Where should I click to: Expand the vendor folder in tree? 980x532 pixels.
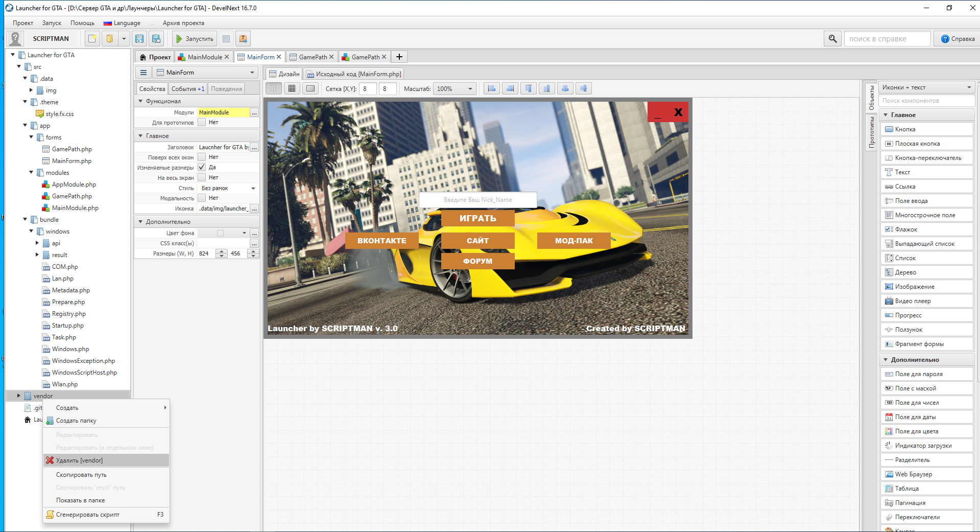pos(19,396)
